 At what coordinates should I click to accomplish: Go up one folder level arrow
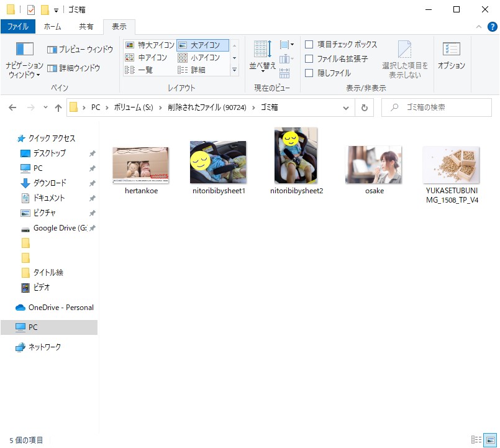pos(58,107)
